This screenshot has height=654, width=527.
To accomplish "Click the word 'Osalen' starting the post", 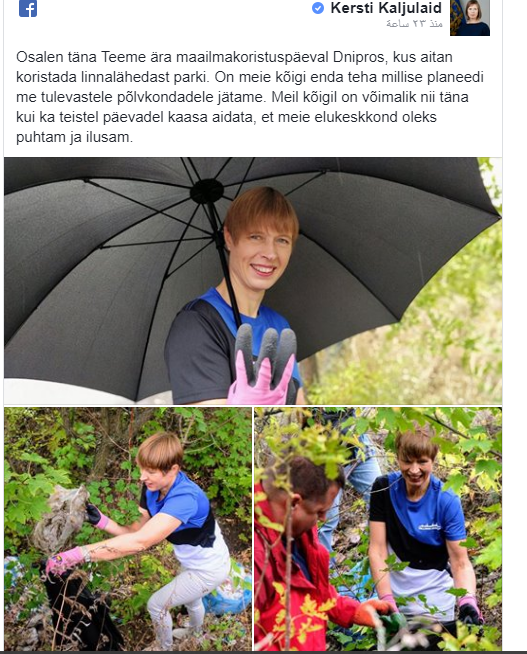I will click(x=40, y=57).
